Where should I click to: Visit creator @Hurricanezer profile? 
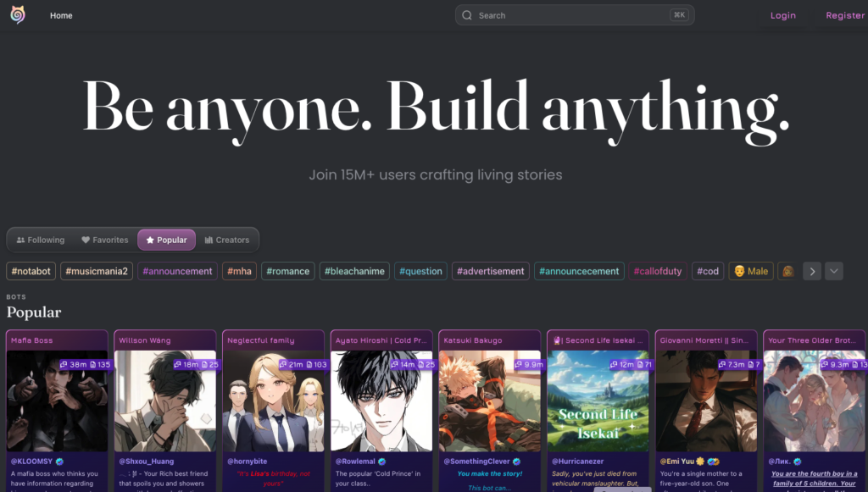point(577,461)
